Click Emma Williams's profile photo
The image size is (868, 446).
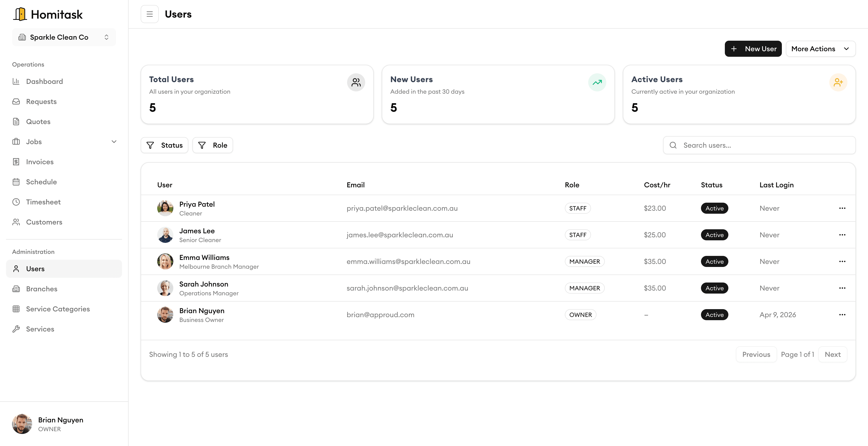point(165,261)
